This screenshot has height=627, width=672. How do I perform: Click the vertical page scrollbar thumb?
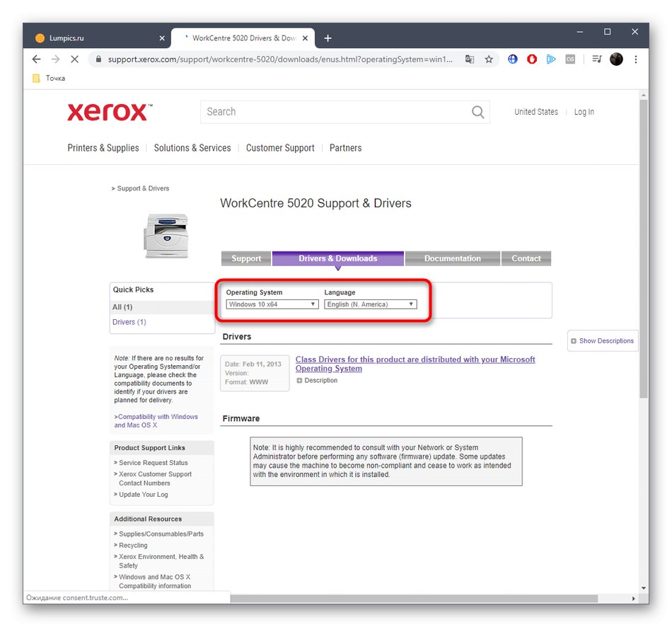643,248
